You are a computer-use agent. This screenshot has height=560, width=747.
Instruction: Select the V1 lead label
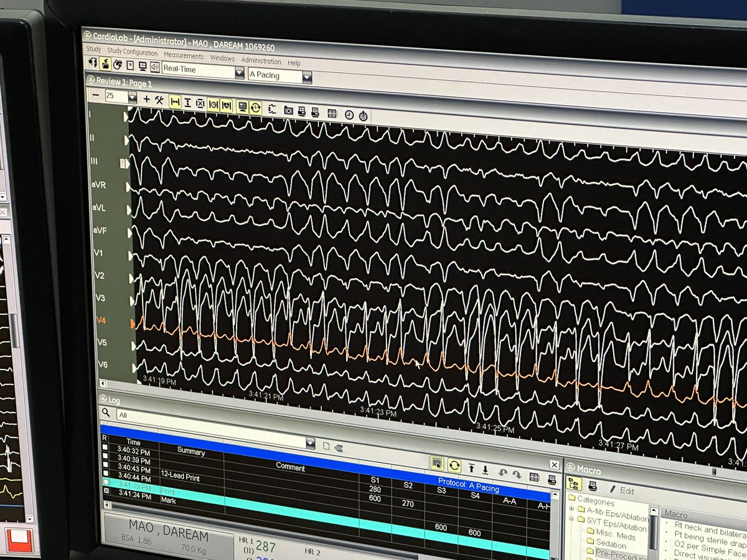[x=98, y=254]
